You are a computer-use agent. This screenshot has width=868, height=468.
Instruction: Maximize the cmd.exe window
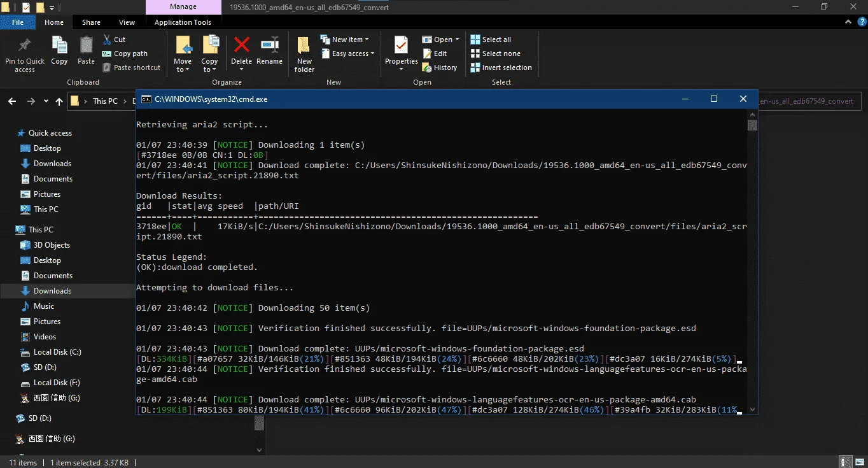[x=714, y=99]
